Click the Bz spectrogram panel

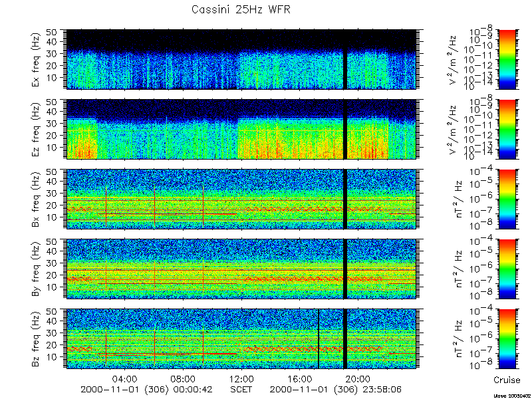tap(241, 339)
